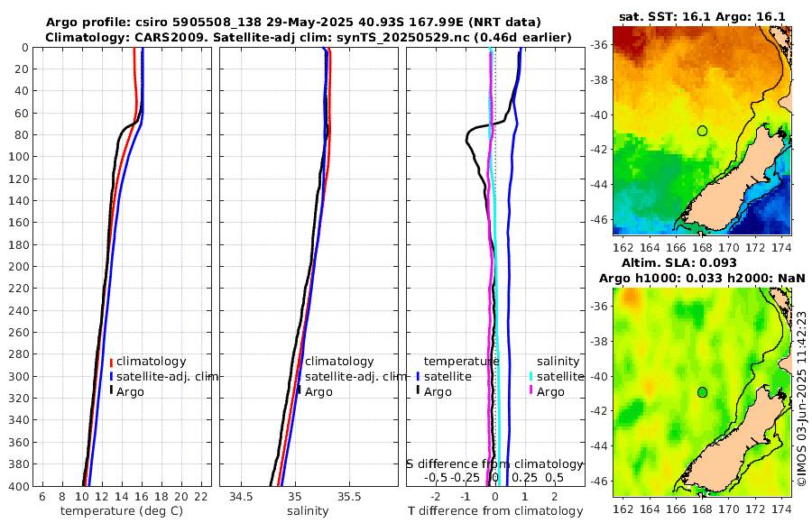This screenshot has width=812, height=523.
Task: Click the temperature axis tick label '6'
Action: click(42, 497)
